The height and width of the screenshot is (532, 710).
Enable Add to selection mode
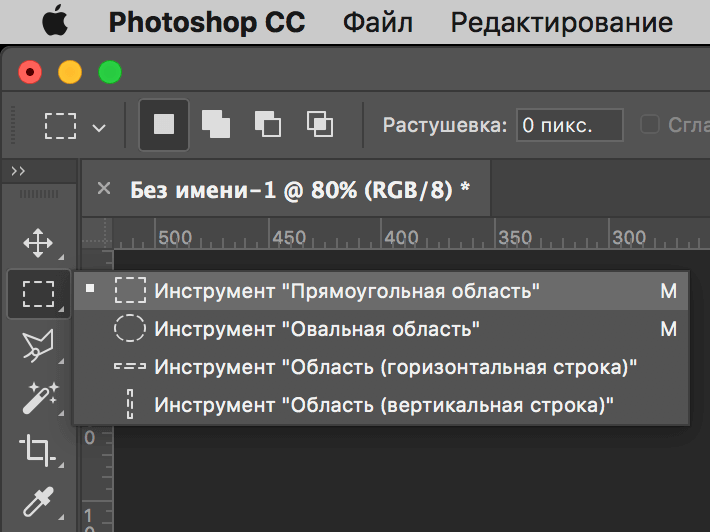pos(216,124)
